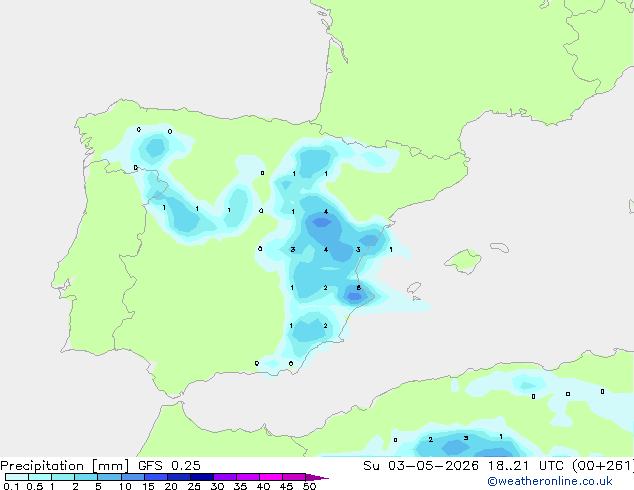The image size is (634, 490).
Task: Click the legend tick label '25'
Action: click(194, 486)
